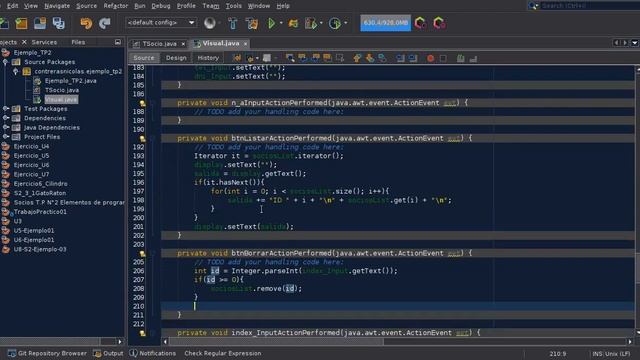This screenshot has height=360, width=640.
Task: Expand the Project Files node
Action: tap(5, 137)
